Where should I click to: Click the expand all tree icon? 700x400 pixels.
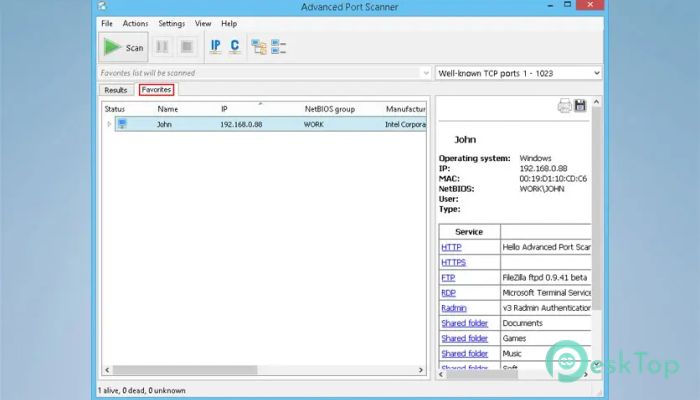(x=259, y=47)
